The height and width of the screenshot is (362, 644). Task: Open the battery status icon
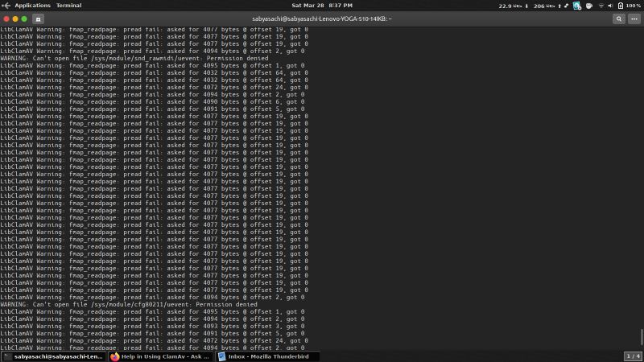(x=620, y=6)
